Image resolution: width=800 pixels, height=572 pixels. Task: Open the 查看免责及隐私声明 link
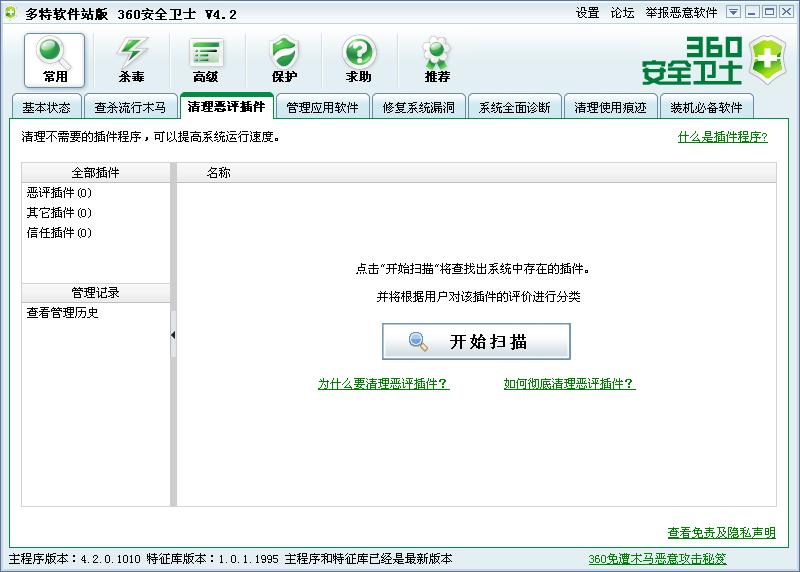click(721, 533)
